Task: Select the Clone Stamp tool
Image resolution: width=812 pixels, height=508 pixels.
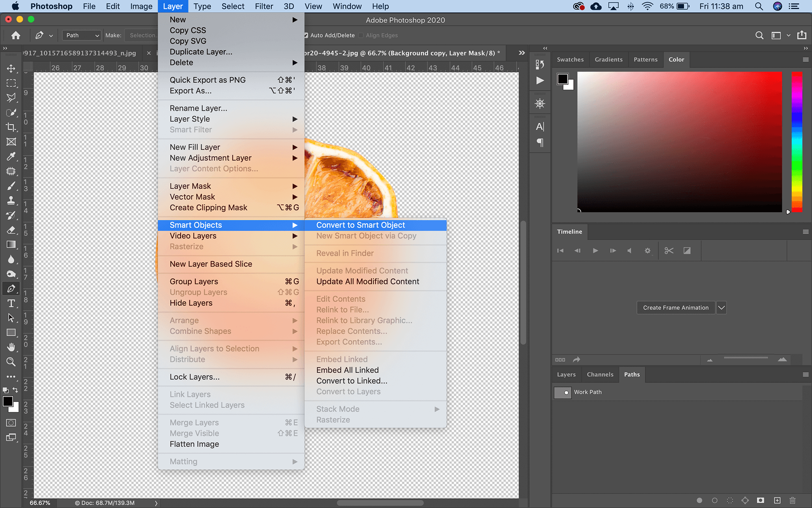Action: 11,201
